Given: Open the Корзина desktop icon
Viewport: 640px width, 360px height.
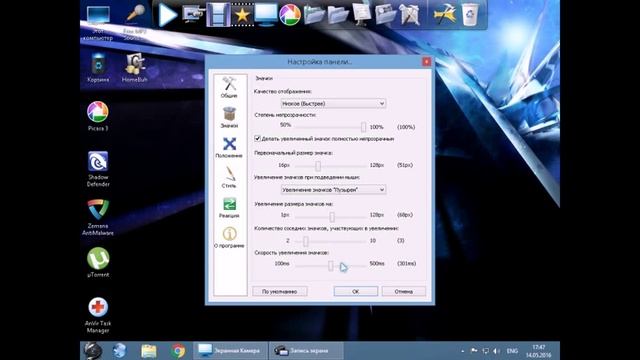Looking at the screenshot, I should pos(98,68).
